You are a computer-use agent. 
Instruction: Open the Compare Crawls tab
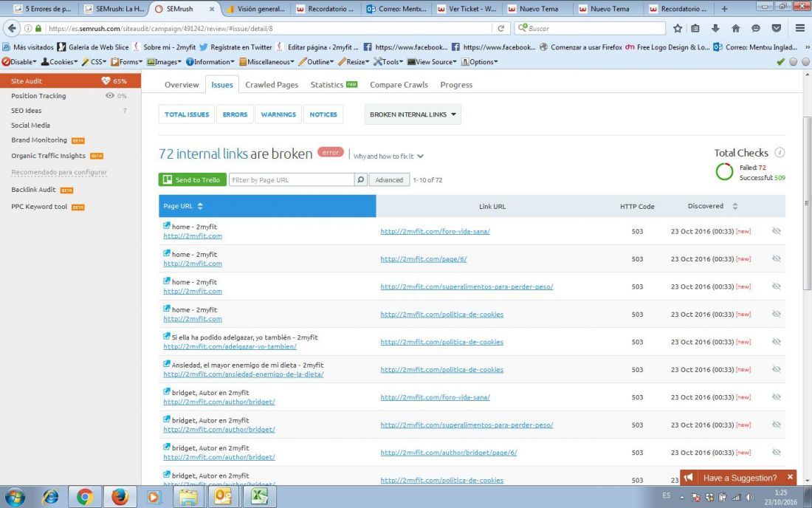pos(399,85)
